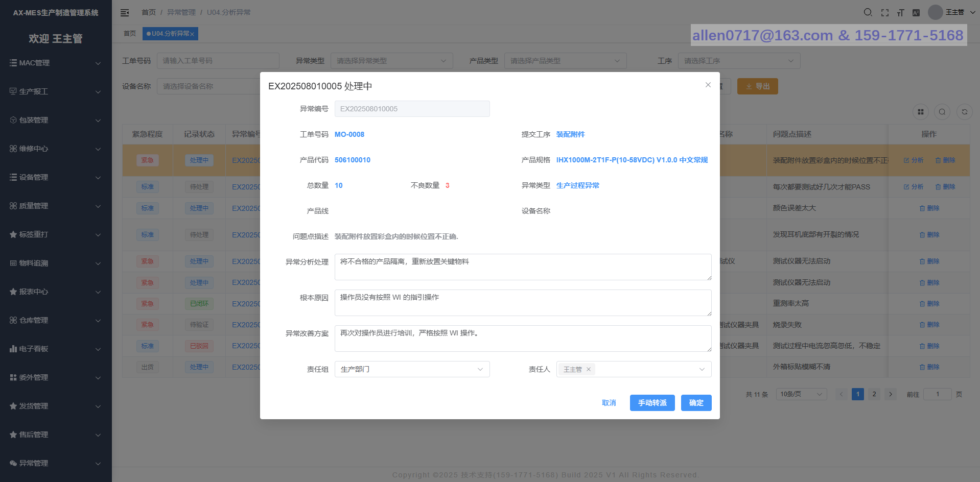Click the table refresh icon
This screenshot has width=980, height=482.
coord(964,112)
